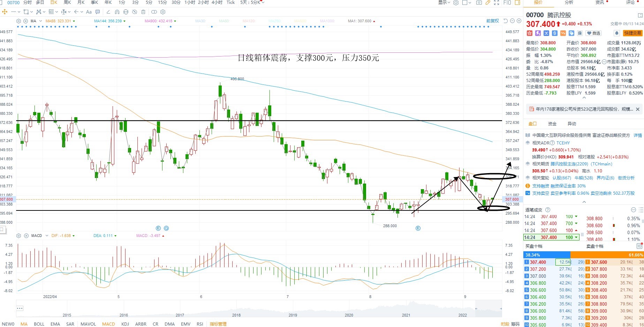Select the crosshair move cursor tool
The height and width of the screenshot is (327, 644).
[x=5, y=12]
